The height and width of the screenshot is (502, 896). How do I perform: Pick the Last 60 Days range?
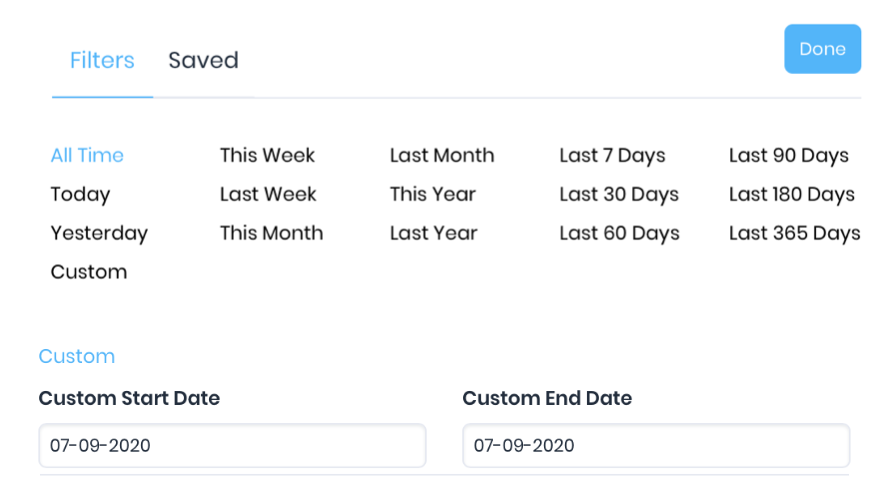[x=619, y=233]
